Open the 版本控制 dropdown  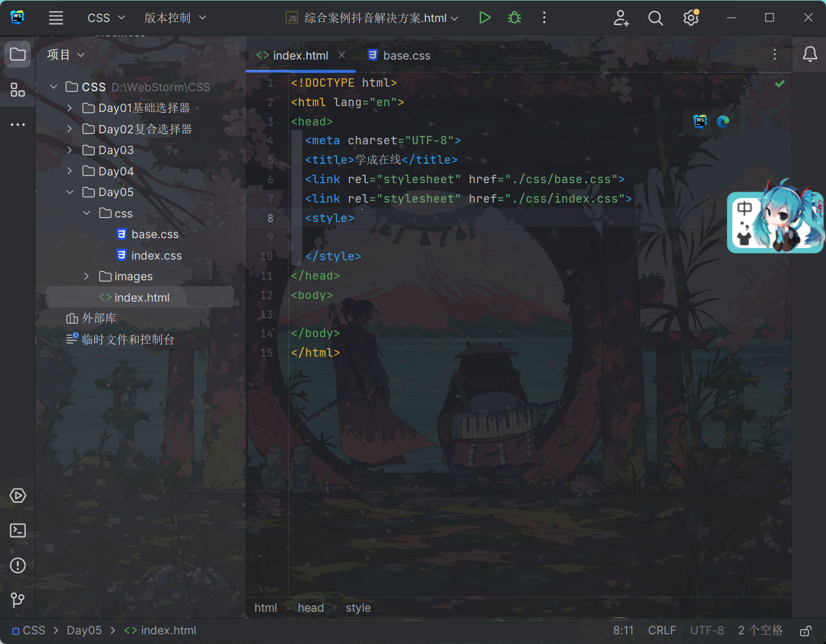tap(175, 18)
